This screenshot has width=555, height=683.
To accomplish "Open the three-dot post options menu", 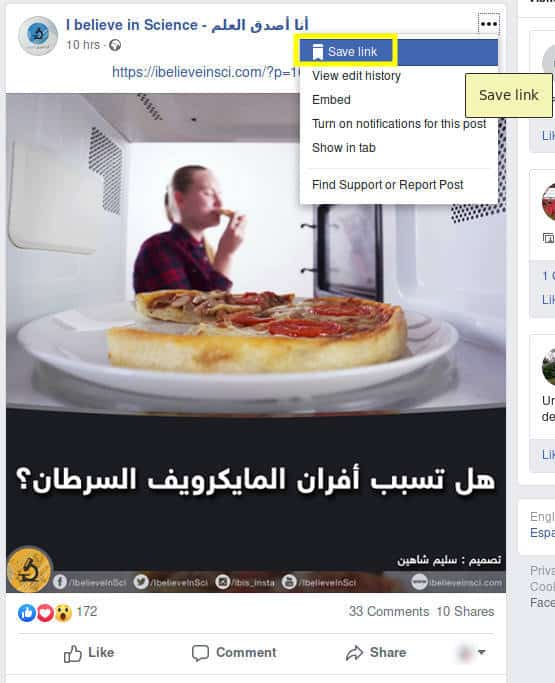I will 488,24.
